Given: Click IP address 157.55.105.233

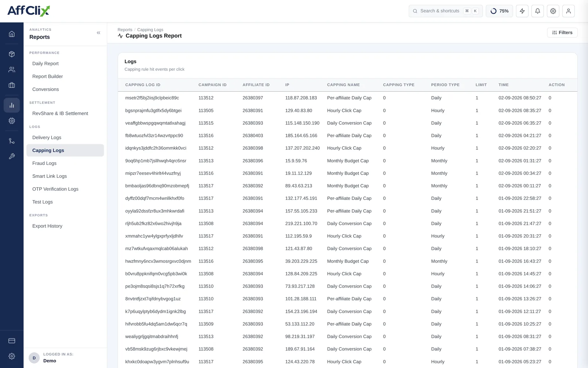Looking at the screenshot, I should coord(301,211).
